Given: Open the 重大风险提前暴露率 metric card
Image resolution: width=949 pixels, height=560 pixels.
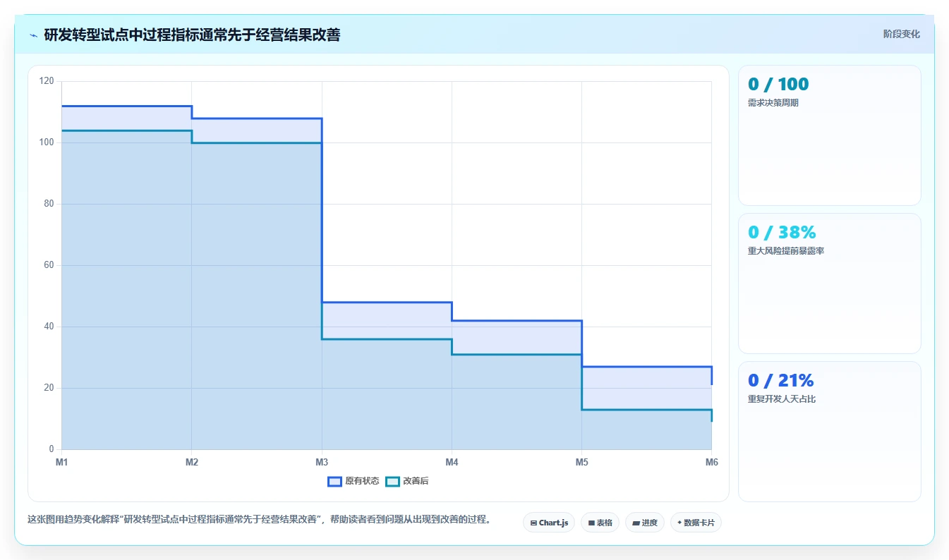Looking at the screenshot, I should pos(829,284).
